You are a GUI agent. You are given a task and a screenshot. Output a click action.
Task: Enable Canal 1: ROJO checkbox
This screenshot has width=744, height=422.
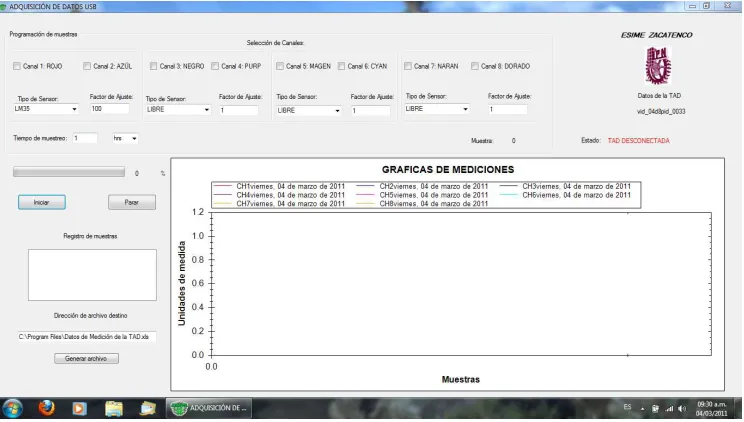pyautogui.click(x=17, y=66)
